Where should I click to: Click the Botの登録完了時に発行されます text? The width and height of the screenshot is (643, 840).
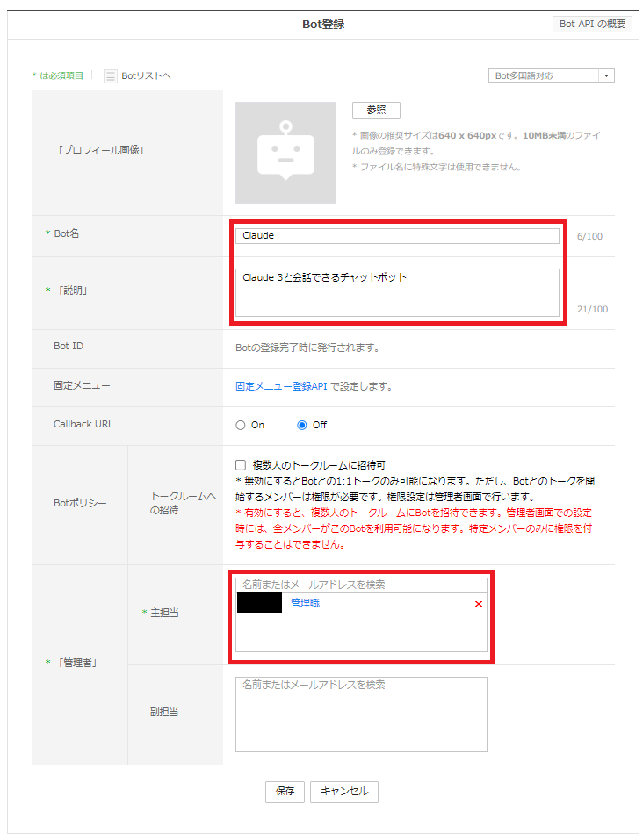click(x=307, y=348)
